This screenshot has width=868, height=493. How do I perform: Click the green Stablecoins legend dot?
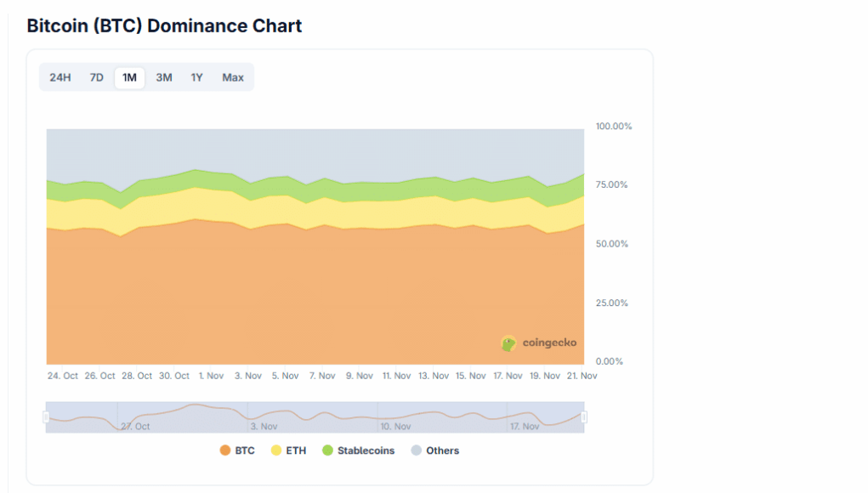(327, 450)
